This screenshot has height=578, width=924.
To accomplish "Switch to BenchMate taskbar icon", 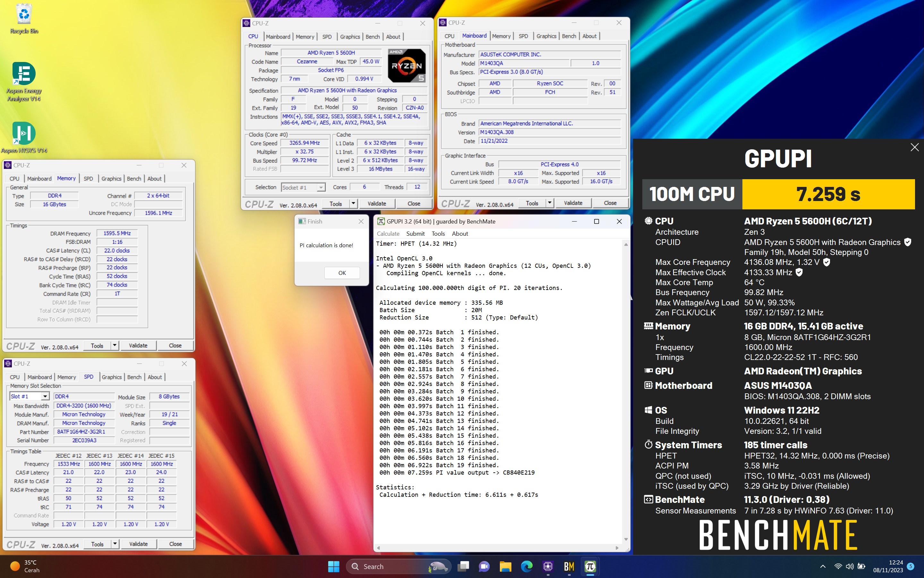I will [569, 566].
